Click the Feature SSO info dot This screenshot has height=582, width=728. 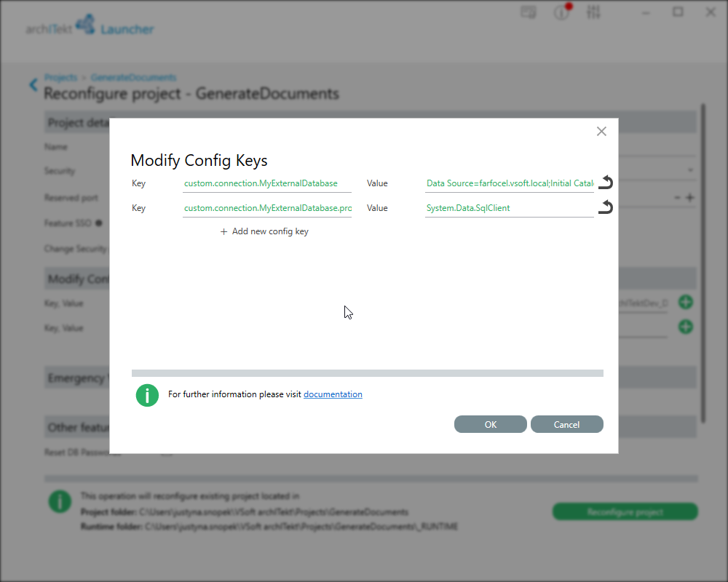(98, 223)
